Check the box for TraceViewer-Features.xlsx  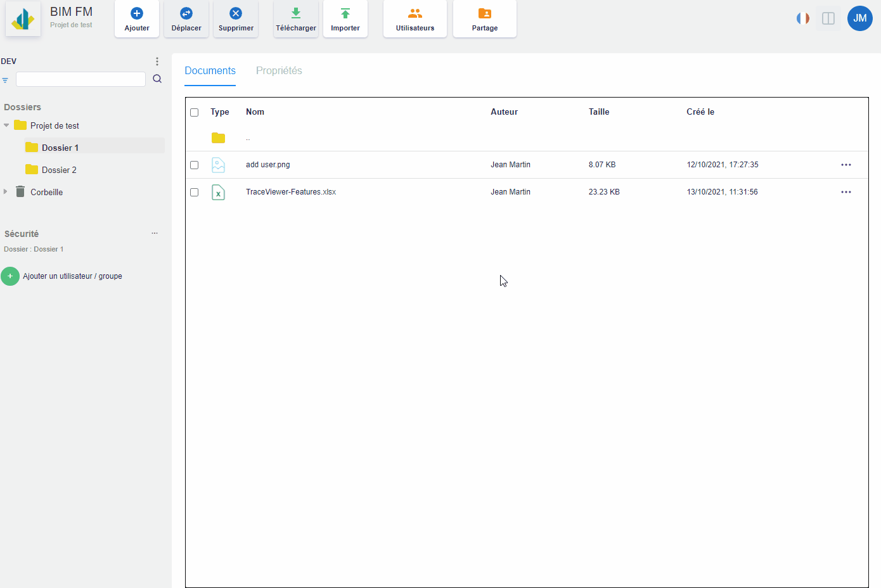click(195, 192)
